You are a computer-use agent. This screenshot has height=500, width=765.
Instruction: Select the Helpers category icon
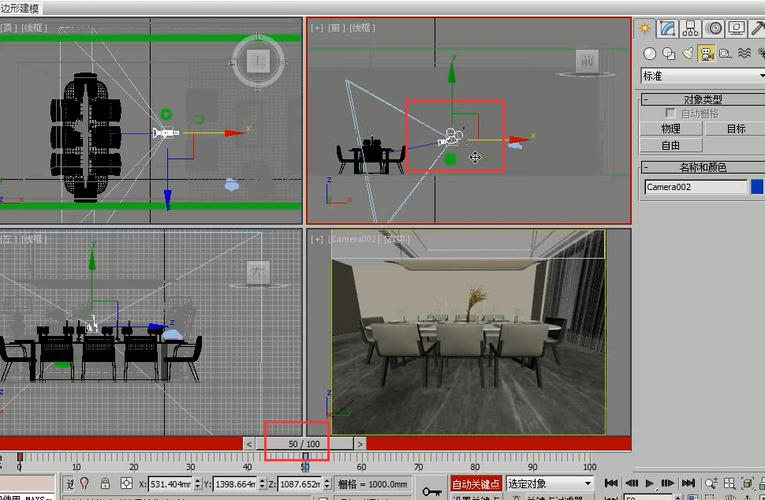pyautogui.click(x=725, y=54)
